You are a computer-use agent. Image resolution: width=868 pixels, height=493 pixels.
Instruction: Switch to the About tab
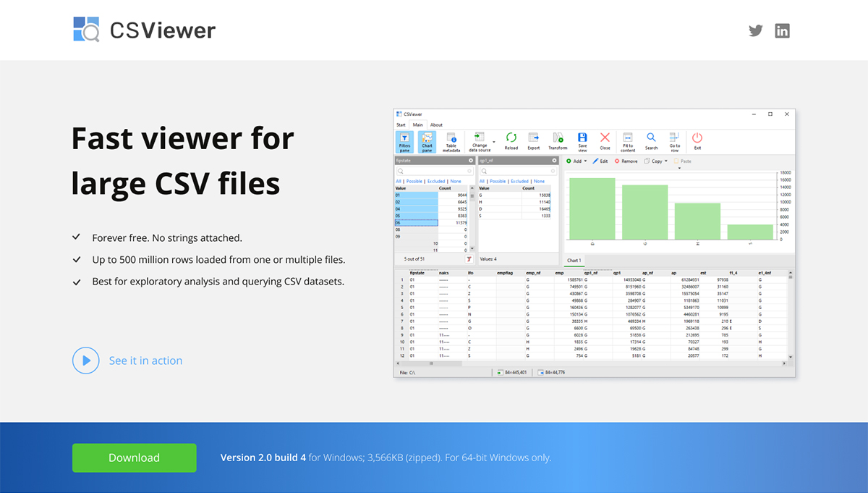coord(437,125)
